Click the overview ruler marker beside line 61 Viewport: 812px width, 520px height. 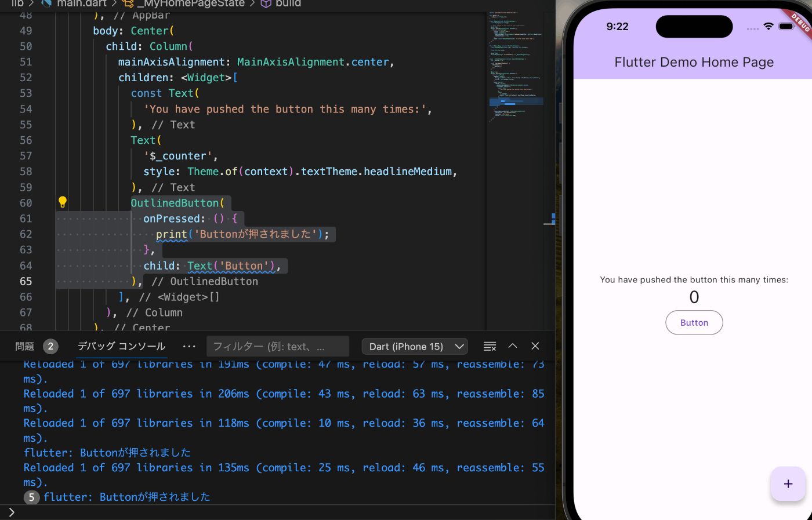pyautogui.click(x=552, y=219)
